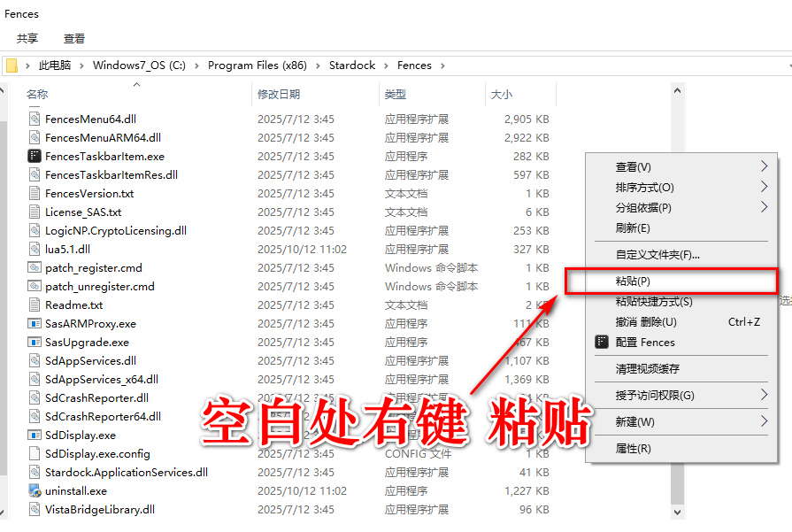
Task: Choose 刷新(E) in the context menu
Action: (681, 227)
